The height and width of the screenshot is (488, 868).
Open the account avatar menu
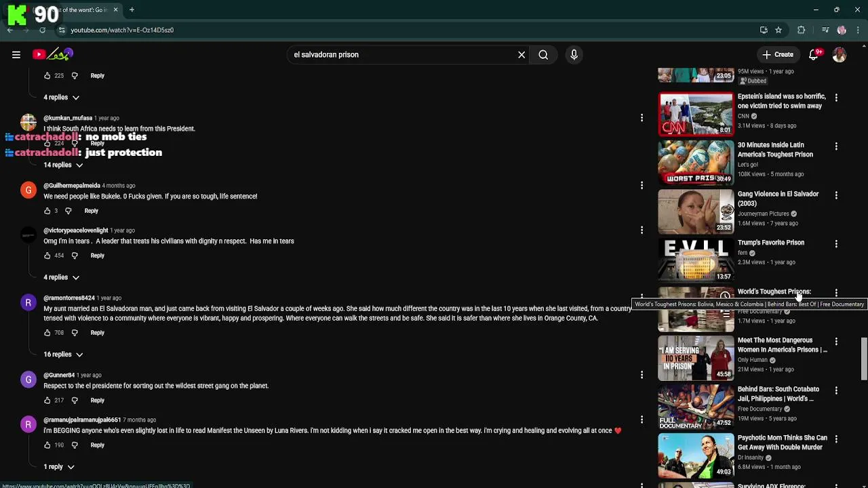click(x=840, y=55)
